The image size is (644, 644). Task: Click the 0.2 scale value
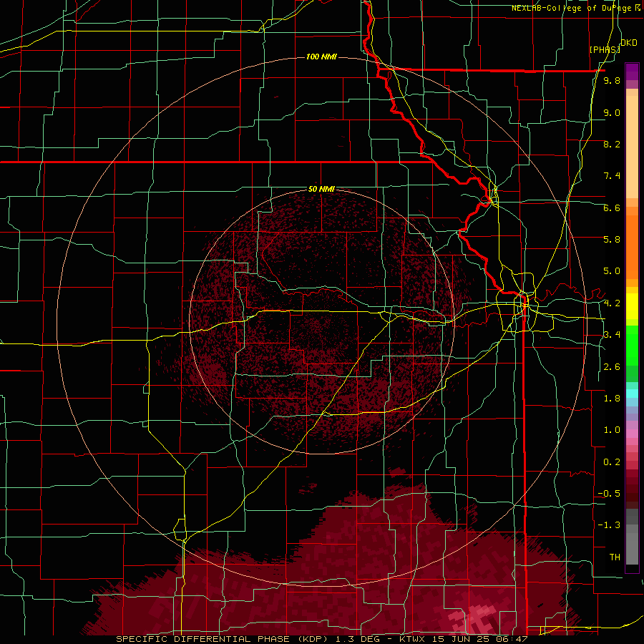coord(612,462)
